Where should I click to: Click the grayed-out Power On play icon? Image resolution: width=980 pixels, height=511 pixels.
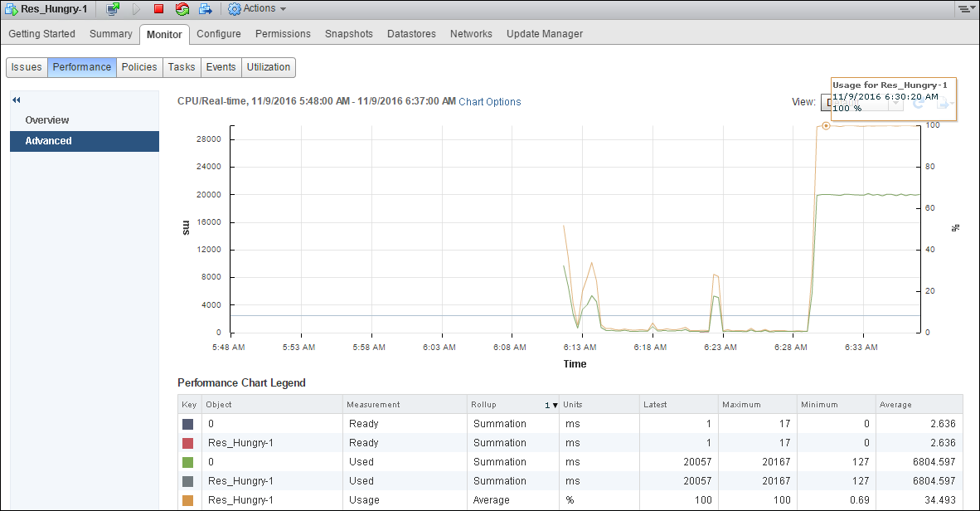pos(136,9)
